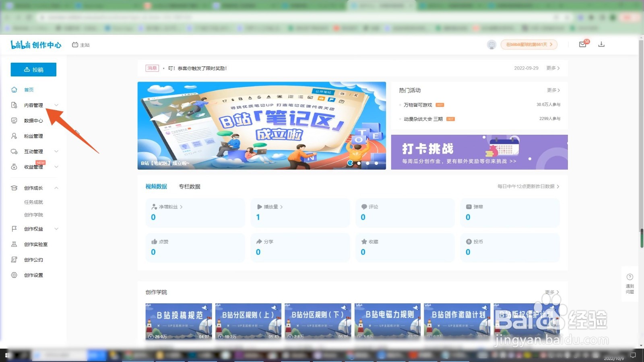Screen dimensions: 644x362
Task: Click the 分享 share arrow icon
Action: tap(259, 242)
